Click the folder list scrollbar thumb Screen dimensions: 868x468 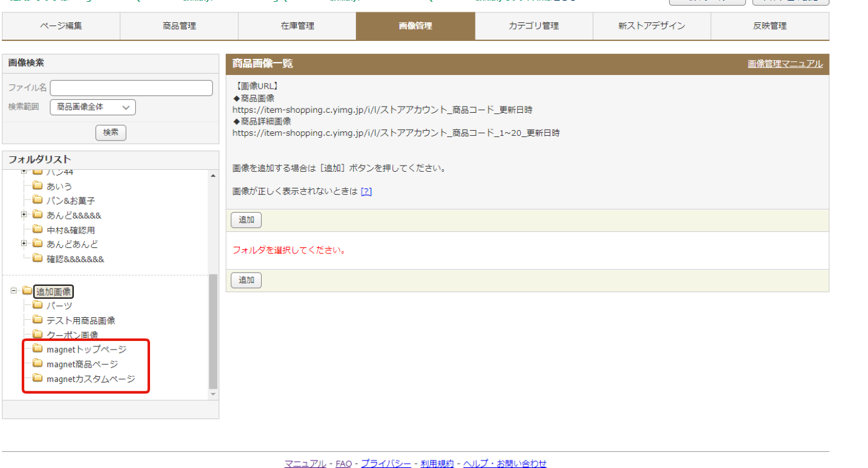coord(213,332)
